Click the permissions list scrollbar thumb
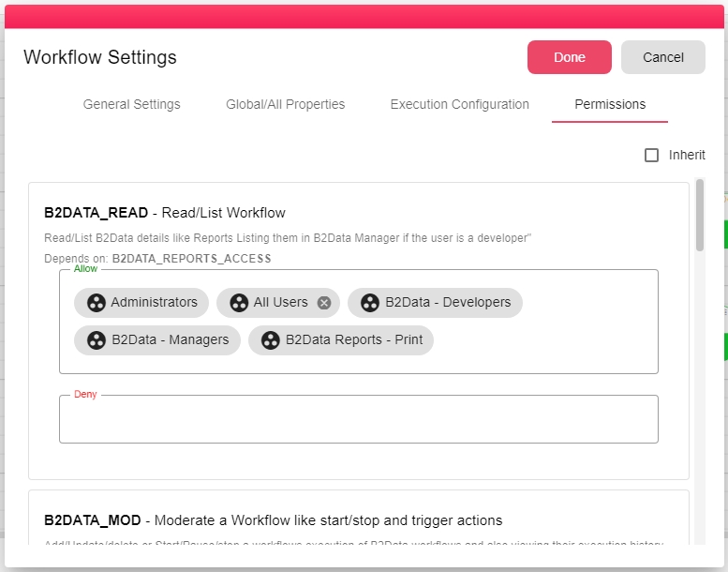 (x=700, y=216)
